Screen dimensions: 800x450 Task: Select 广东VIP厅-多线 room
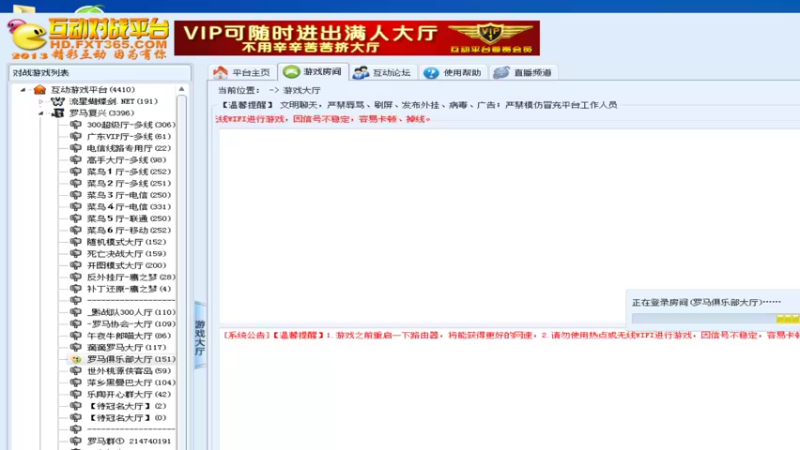[129, 136]
